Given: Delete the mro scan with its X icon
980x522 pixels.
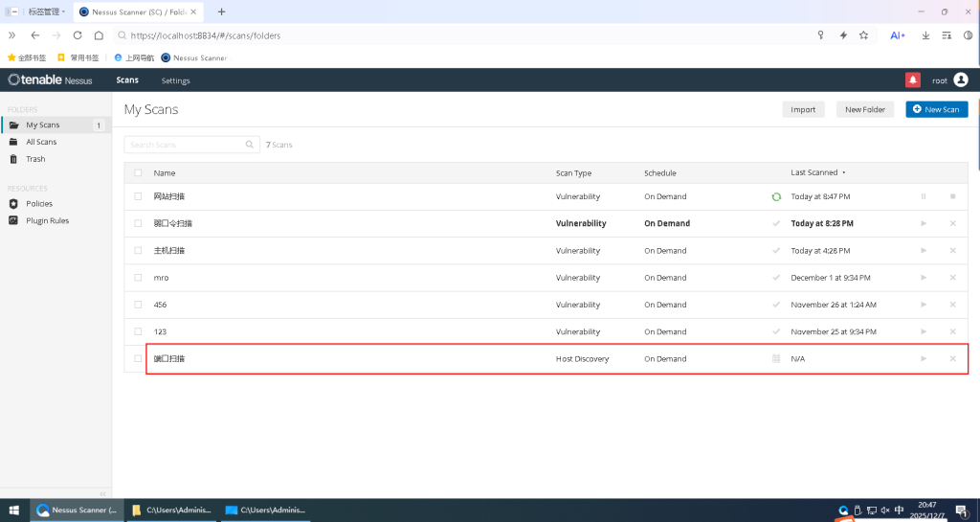Looking at the screenshot, I should tap(952, 278).
